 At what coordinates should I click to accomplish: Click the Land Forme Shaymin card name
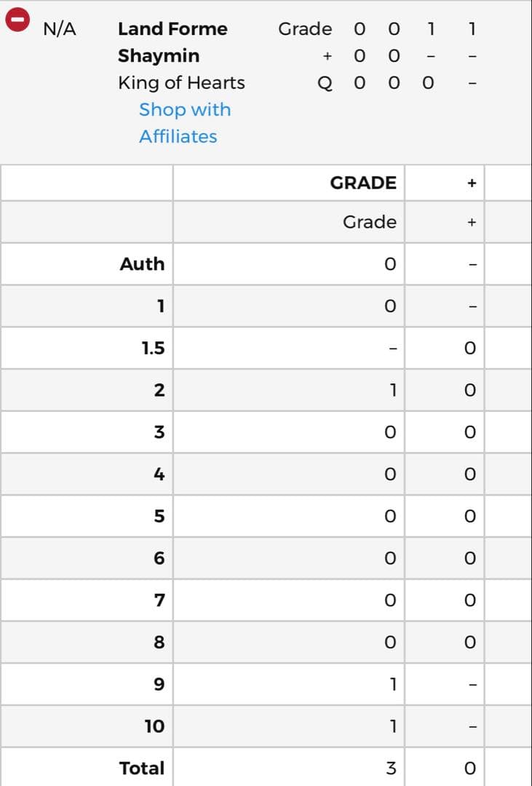(x=172, y=42)
